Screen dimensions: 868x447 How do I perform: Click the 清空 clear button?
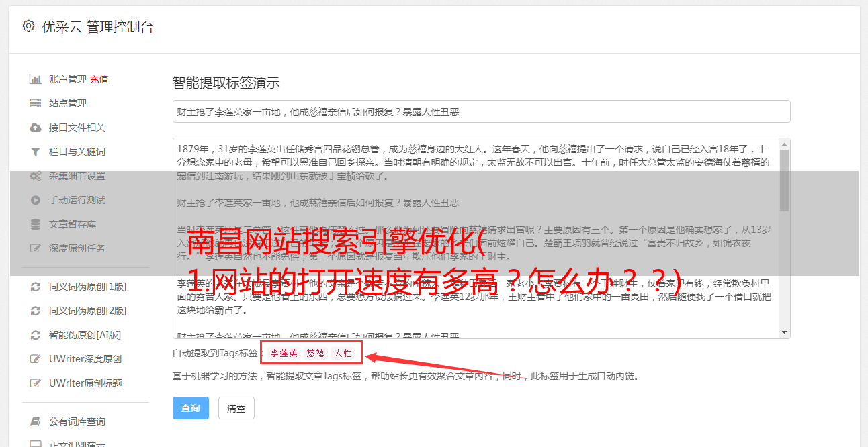tap(236, 408)
